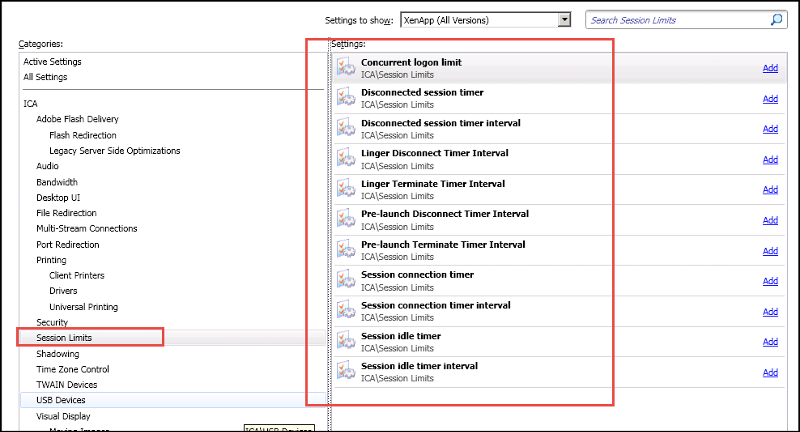
Task: Click the Pre-launch Terminate Timer Interval title
Action: [443, 244]
